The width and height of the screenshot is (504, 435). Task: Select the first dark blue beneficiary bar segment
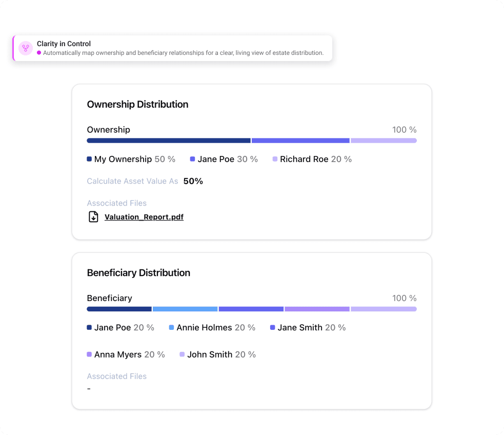coord(119,309)
